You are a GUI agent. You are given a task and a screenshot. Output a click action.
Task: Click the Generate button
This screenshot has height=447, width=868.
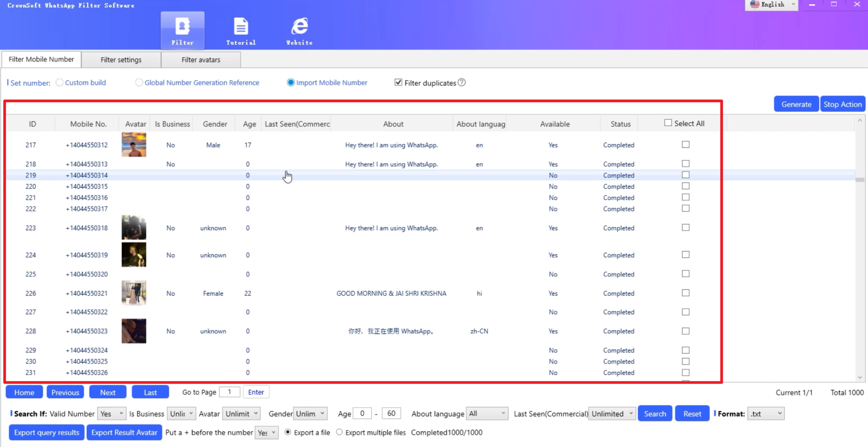click(x=796, y=104)
